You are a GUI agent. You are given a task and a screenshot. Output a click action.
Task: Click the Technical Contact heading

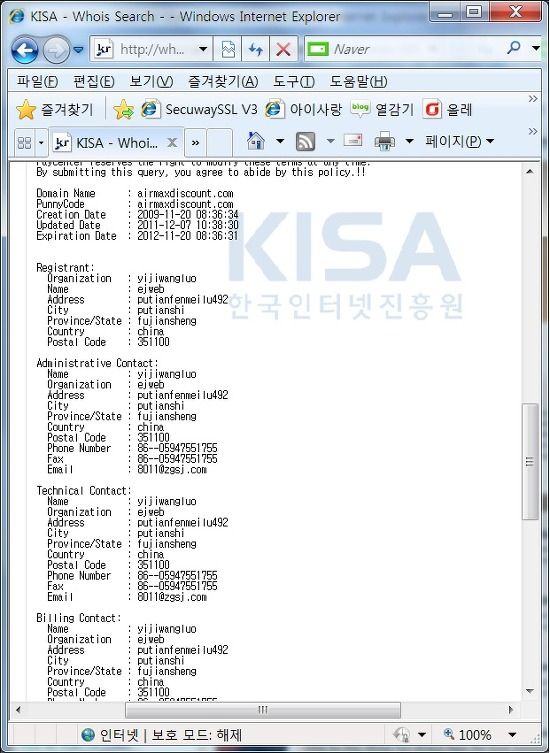click(x=84, y=491)
